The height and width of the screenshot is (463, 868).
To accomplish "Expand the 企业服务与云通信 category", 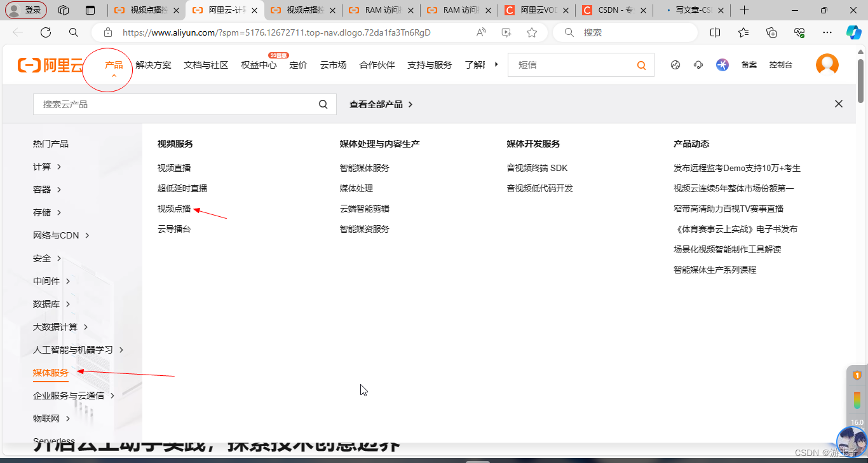I will (x=74, y=396).
